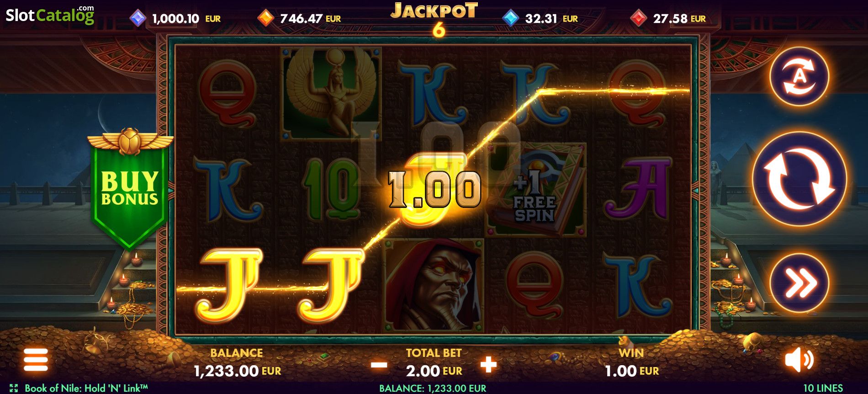Click the Total Bet 2.00 EUR value
The width and height of the screenshot is (868, 394).
point(434,371)
